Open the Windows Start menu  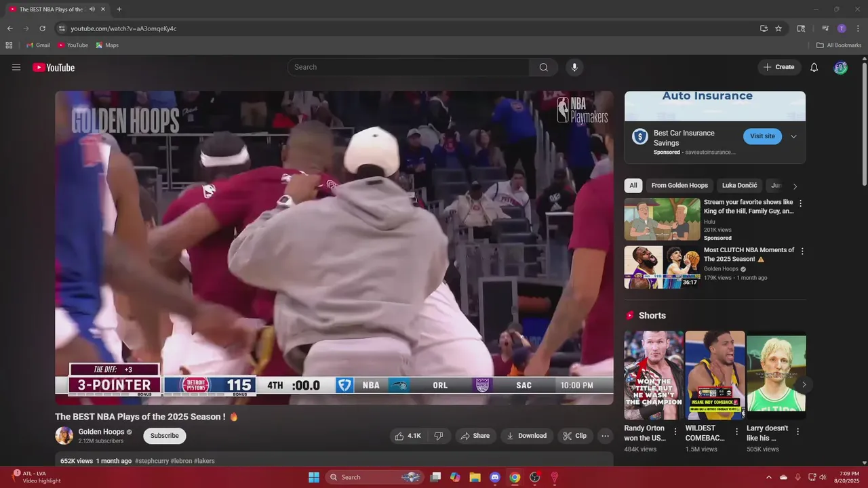(314, 477)
